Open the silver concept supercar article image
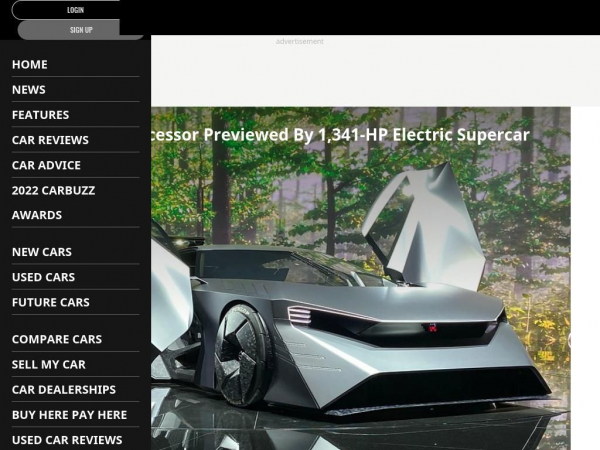Image resolution: width=600 pixels, height=450 pixels. (360, 310)
